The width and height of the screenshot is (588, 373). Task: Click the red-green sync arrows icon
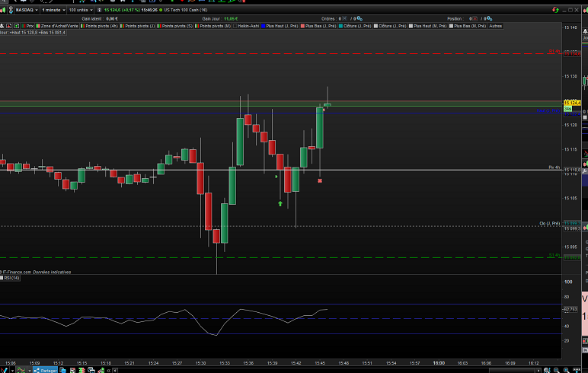(555, 10)
